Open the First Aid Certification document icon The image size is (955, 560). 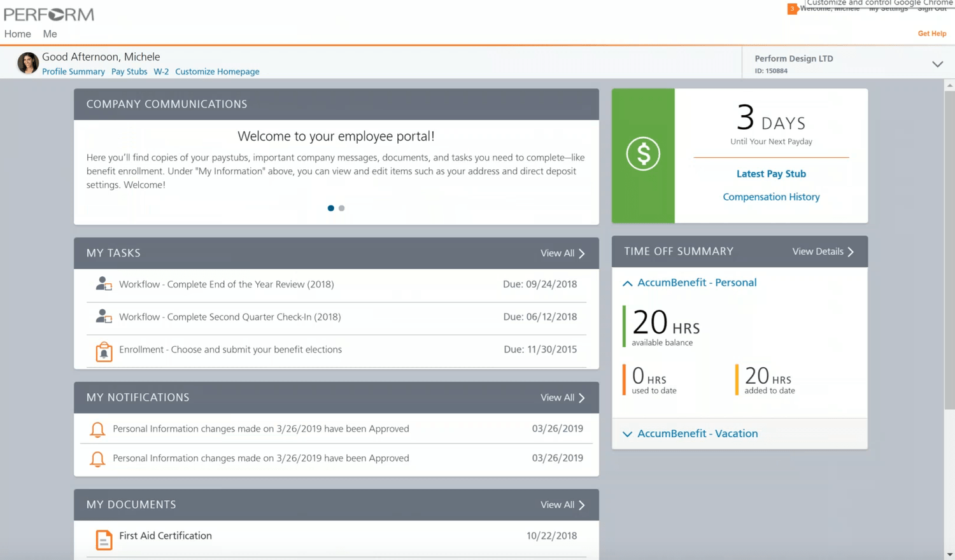point(104,540)
